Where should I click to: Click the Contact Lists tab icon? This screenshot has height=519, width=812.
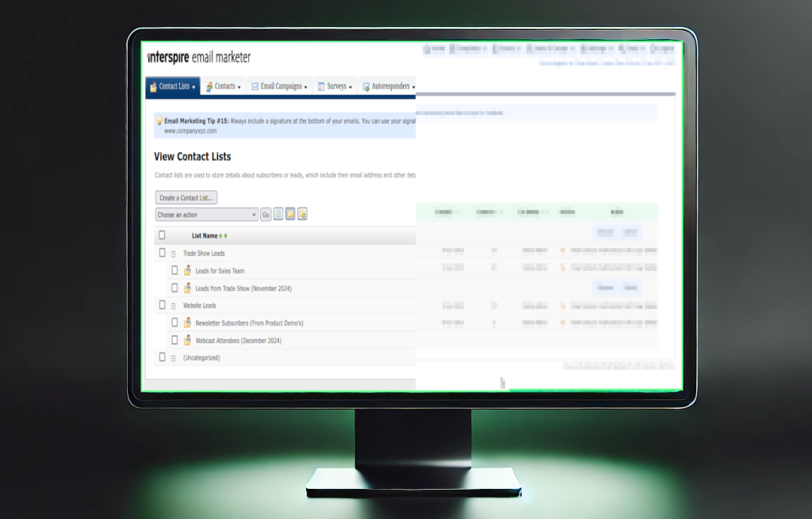(154, 85)
